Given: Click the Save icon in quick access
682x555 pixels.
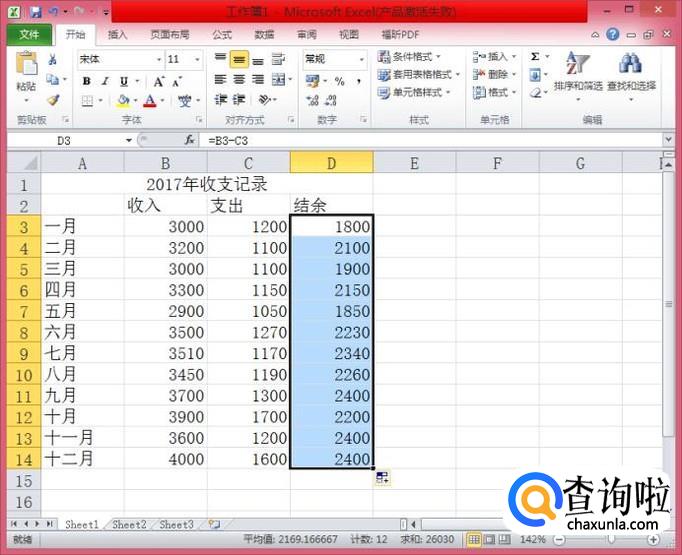Looking at the screenshot, I should tap(35, 12).
